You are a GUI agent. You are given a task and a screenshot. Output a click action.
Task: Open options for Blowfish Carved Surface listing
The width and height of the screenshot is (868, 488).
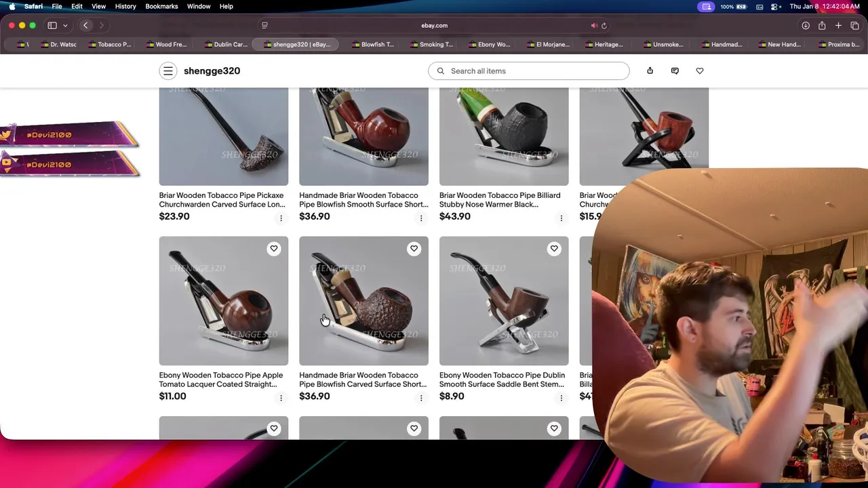point(421,398)
